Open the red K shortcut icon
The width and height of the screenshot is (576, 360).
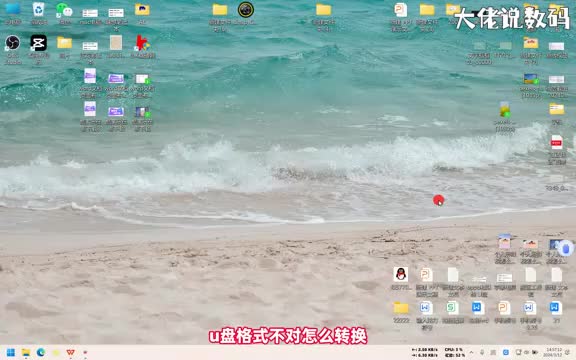click(142, 43)
